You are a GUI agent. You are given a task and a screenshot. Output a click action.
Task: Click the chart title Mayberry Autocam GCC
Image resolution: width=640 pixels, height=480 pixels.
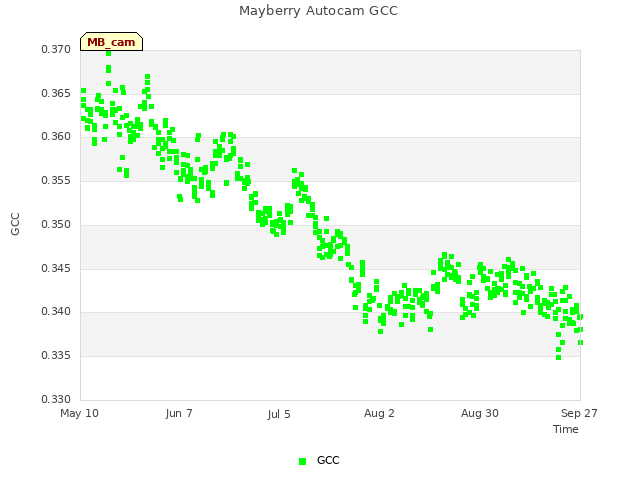318,11
